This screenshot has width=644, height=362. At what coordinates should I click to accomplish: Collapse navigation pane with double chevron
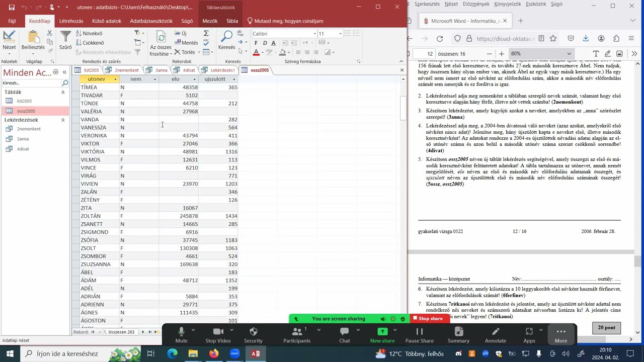click(64, 72)
